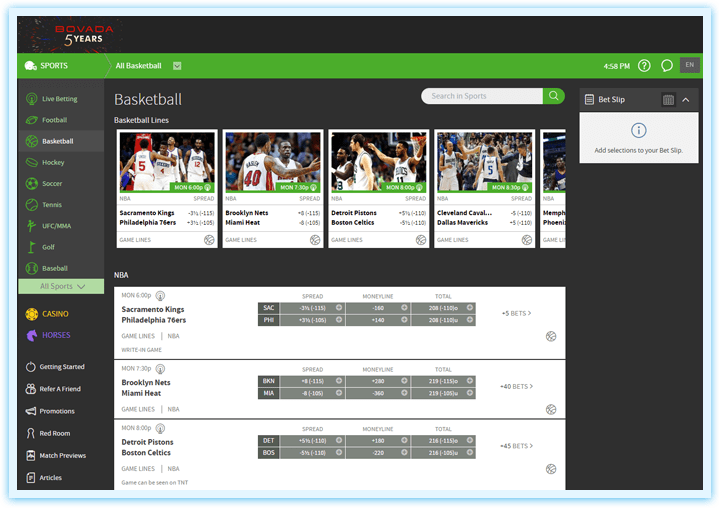Add DET moneyline +180 selection
Viewport: 719px width, 509px height.
click(x=378, y=441)
